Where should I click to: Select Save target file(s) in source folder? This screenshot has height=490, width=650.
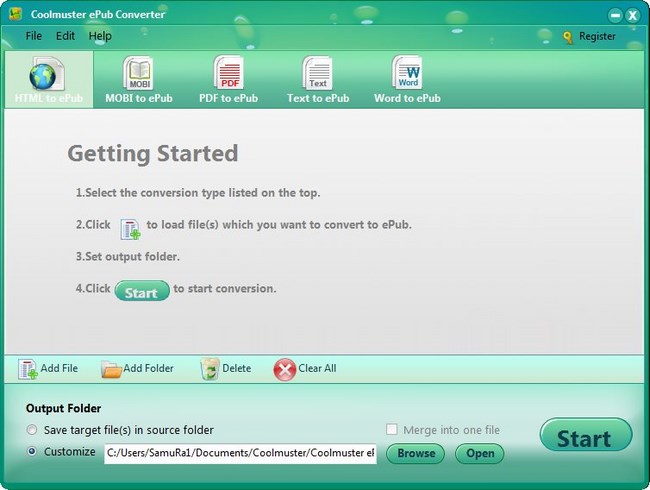pyautogui.click(x=32, y=430)
